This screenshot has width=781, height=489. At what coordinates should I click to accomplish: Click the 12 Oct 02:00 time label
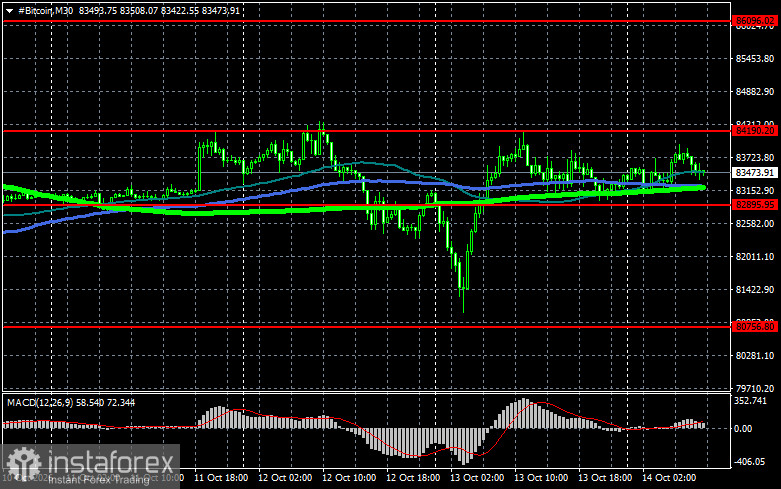[285, 478]
